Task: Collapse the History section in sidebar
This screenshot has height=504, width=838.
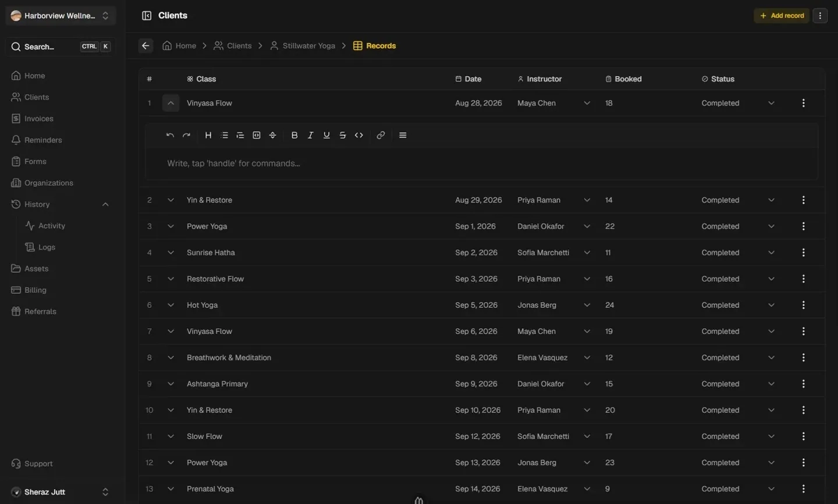Action: 105,204
